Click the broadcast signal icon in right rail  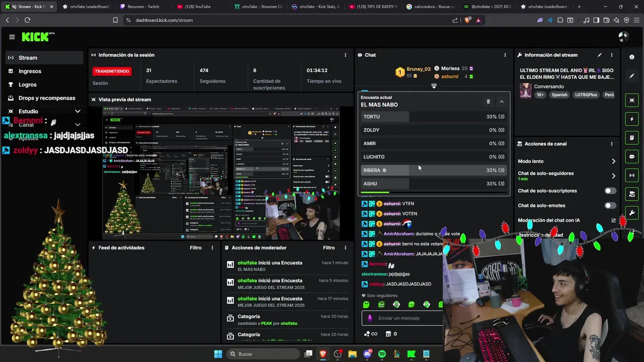pyautogui.click(x=632, y=175)
